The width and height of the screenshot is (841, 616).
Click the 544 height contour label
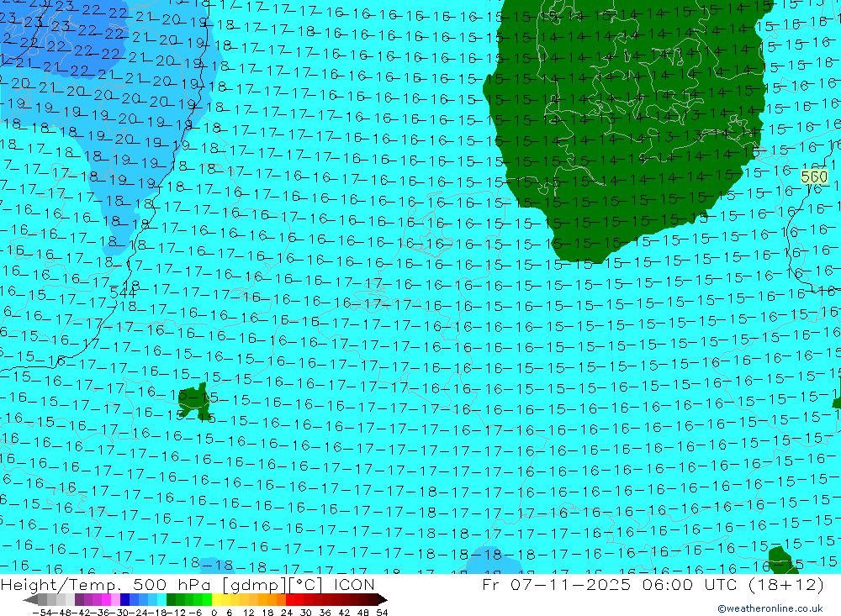(x=123, y=292)
